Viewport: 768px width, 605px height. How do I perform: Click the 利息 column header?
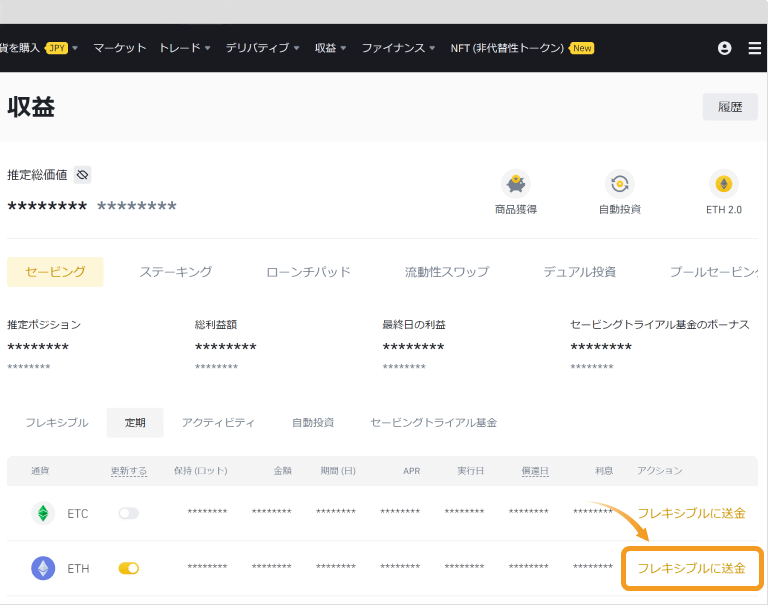pos(604,471)
